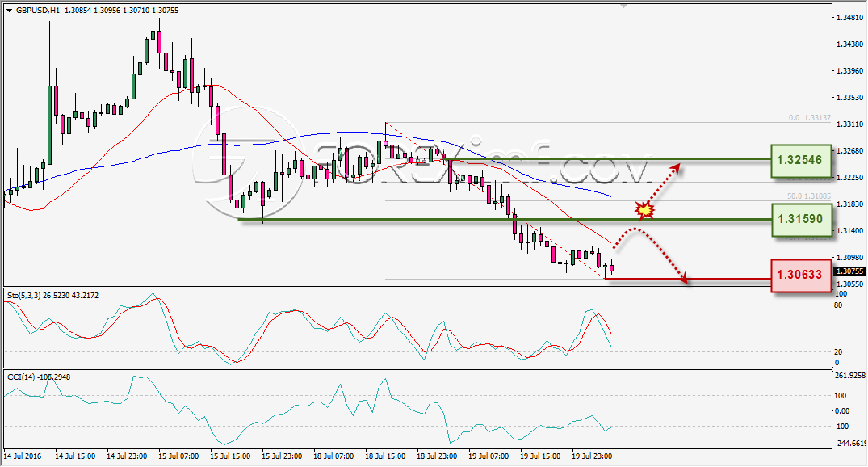Click the 80 level on Stochastic scale
The height and width of the screenshot is (467, 868).
tap(838, 305)
